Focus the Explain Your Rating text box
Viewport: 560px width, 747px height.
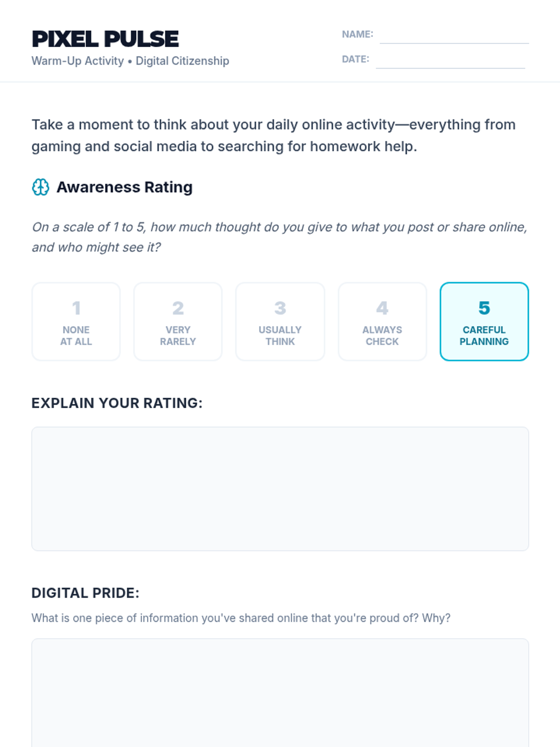pos(280,489)
